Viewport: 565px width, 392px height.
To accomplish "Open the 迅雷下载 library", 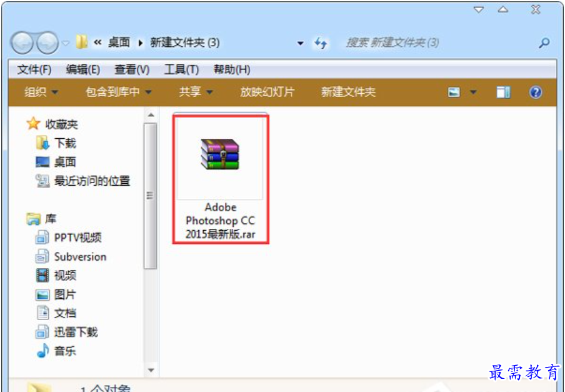I will pyautogui.click(x=66, y=332).
